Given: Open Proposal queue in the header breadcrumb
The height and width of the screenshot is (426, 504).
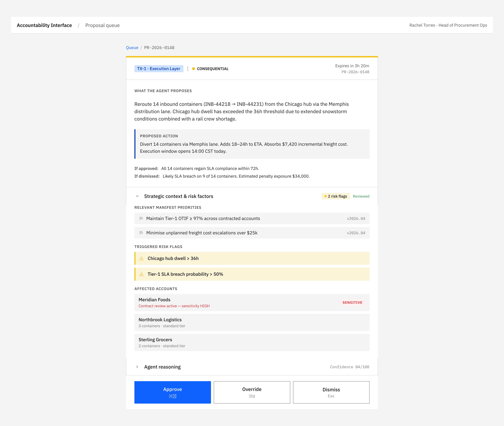Looking at the screenshot, I should [x=103, y=25].
